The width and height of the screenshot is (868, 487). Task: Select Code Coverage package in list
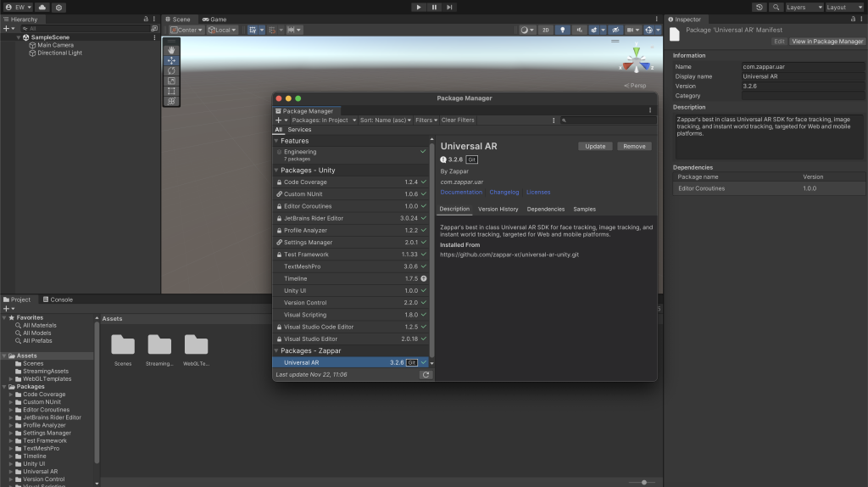[351, 182]
